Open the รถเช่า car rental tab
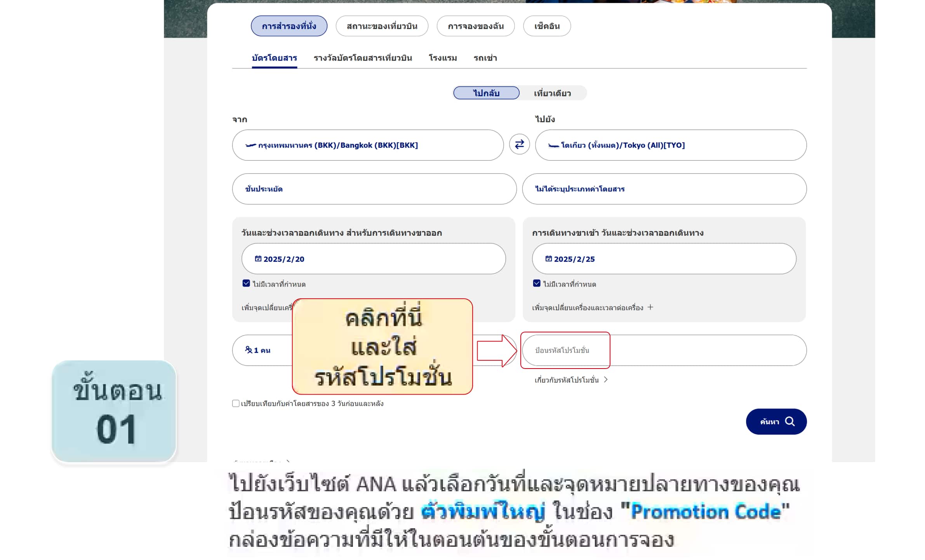 point(485,58)
